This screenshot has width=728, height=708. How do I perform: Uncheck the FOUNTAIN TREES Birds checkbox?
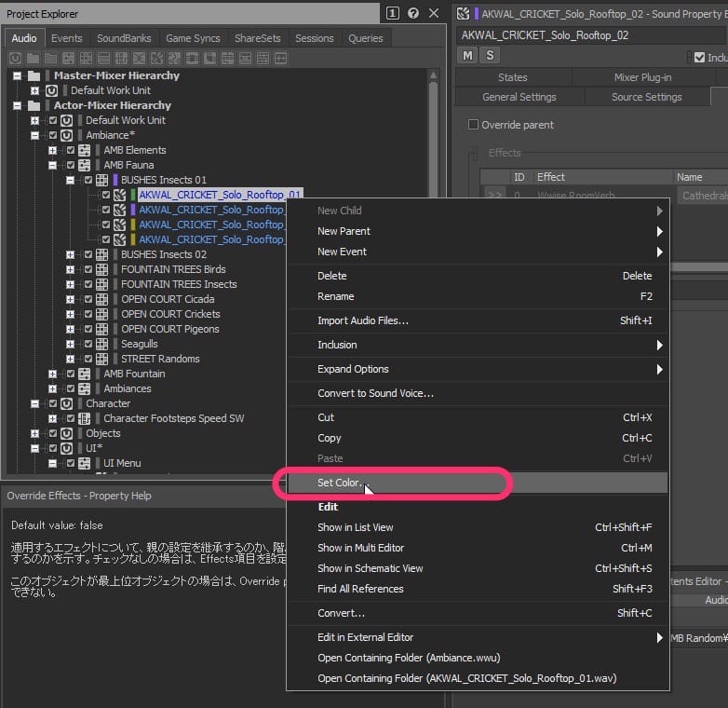pos(88,269)
